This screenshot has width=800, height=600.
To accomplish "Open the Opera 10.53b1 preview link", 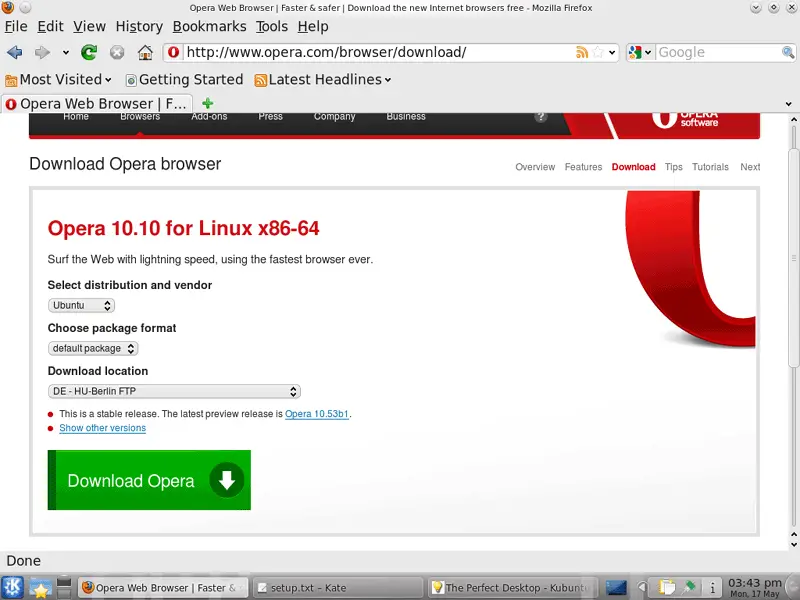I will pyautogui.click(x=317, y=414).
